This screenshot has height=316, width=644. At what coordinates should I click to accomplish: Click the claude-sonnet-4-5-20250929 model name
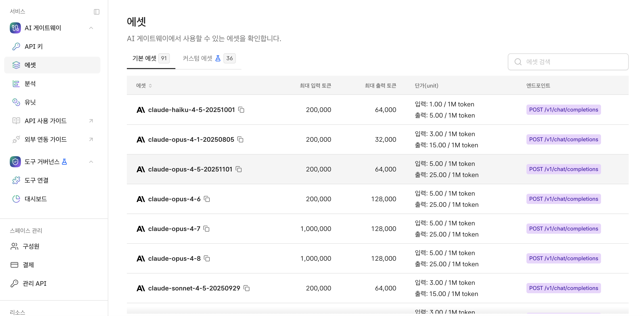click(194, 288)
